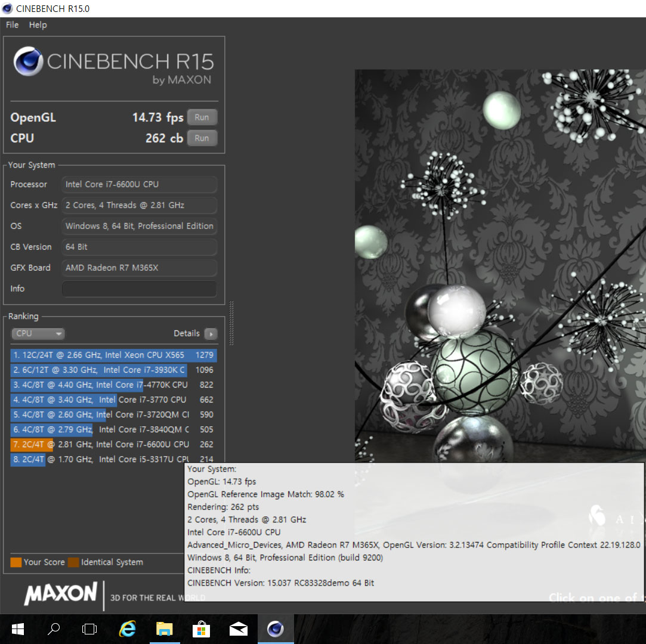Click the CPU 262 cb score
Screen dimensions: 646x644
(164, 138)
